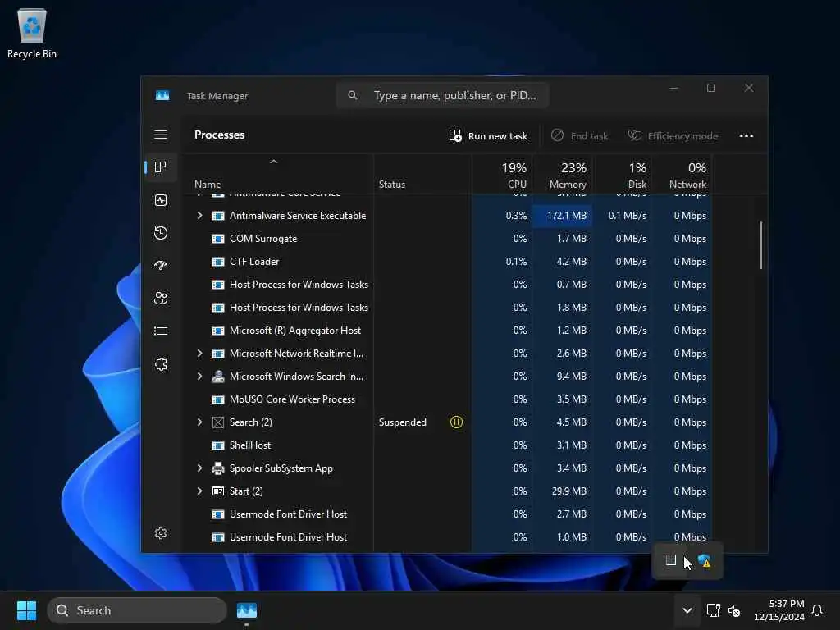This screenshot has width=840, height=630.
Task: Open Startup apps icon in sidebar
Action: [161, 265]
